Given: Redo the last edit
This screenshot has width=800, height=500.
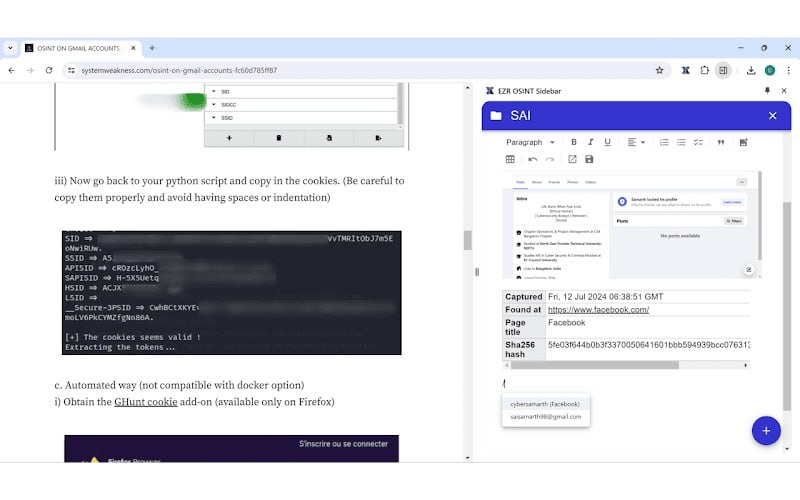Looking at the screenshot, I should point(549,159).
